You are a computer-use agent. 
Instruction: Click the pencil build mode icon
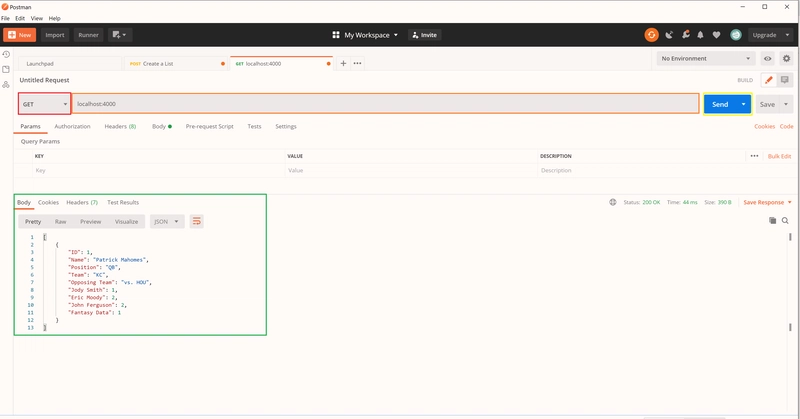coord(768,80)
